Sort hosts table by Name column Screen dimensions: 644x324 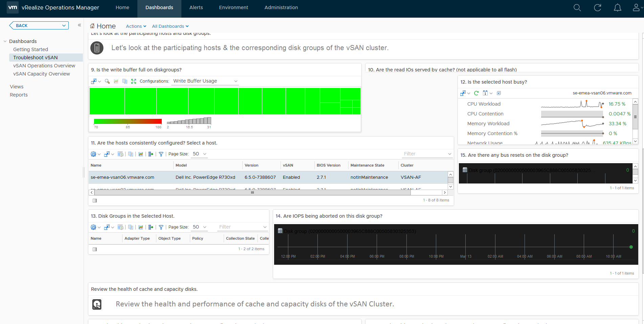pos(131,165)
